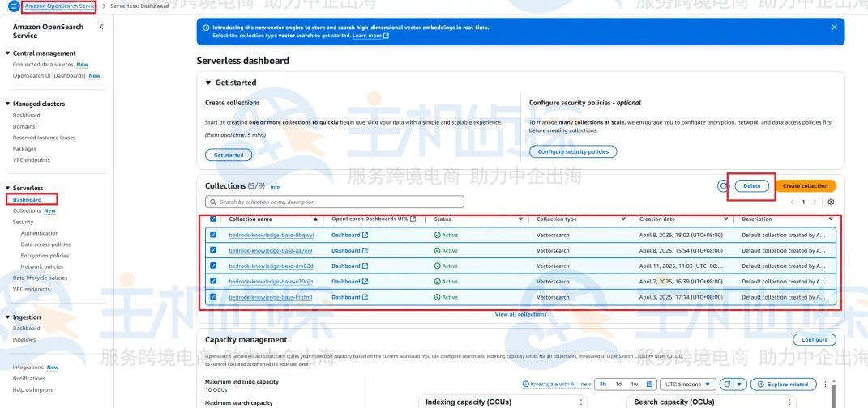Go to Domains in the sidebar
Image resolution: width=868 pixels, height=408 pixels.
[x=26, y=126]
